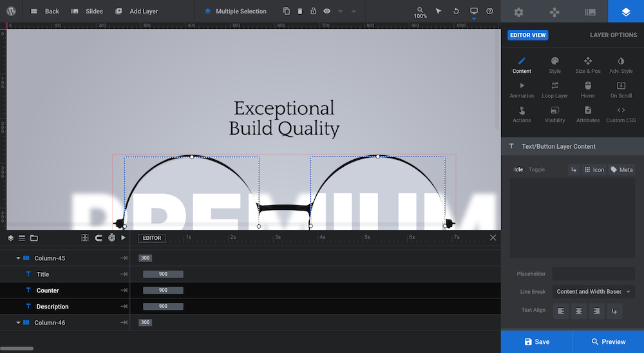Click the Placeholder input field
644x353 pixels.
point(594,274)
